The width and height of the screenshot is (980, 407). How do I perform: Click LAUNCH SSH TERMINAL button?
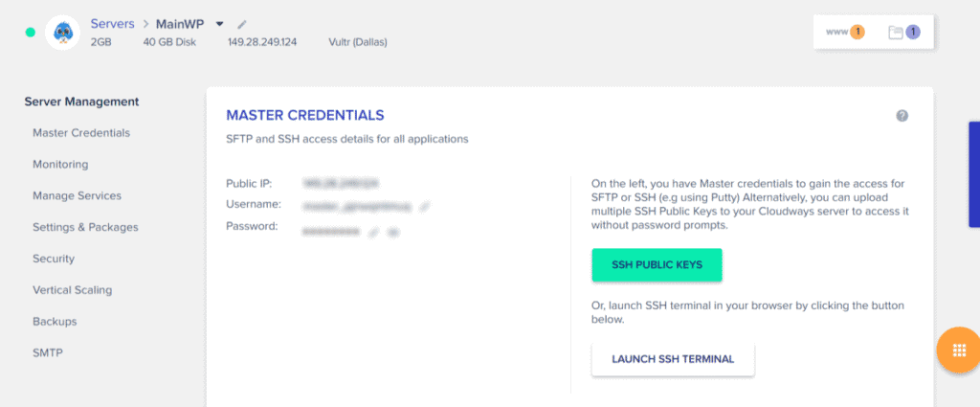coord(673,359)
